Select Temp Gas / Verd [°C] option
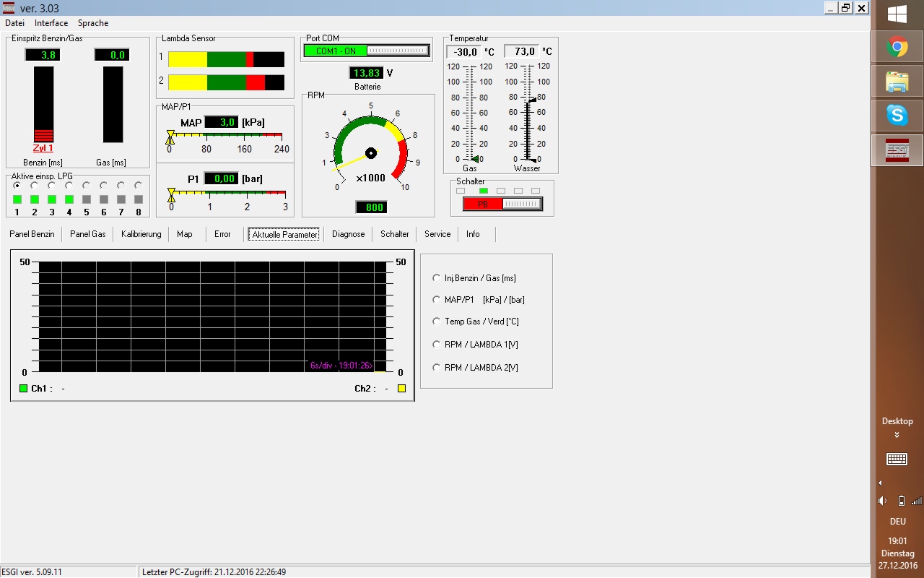Screen dimensions: 924x578 click(x=476, y=322)
